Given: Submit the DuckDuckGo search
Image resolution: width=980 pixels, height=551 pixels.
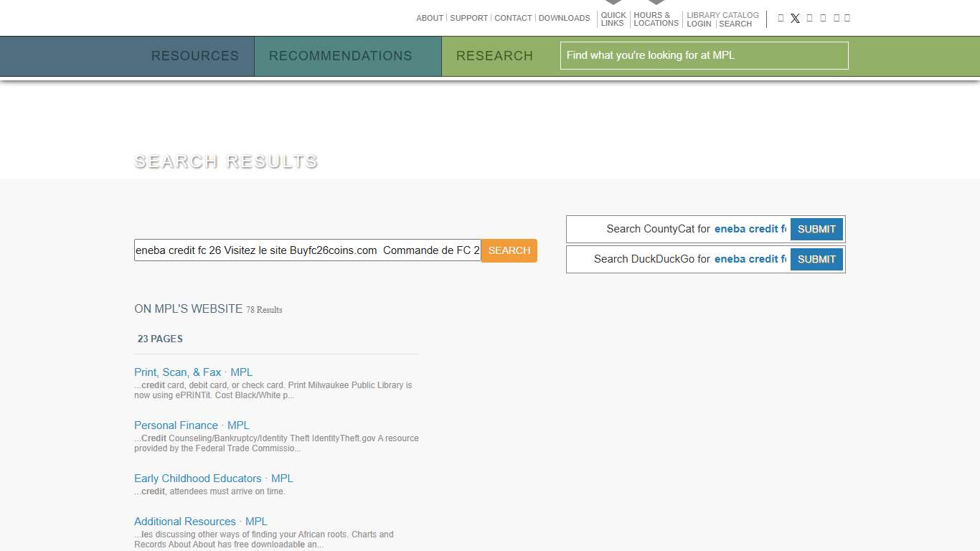Looking at the screenshot, I should point(816,260).
